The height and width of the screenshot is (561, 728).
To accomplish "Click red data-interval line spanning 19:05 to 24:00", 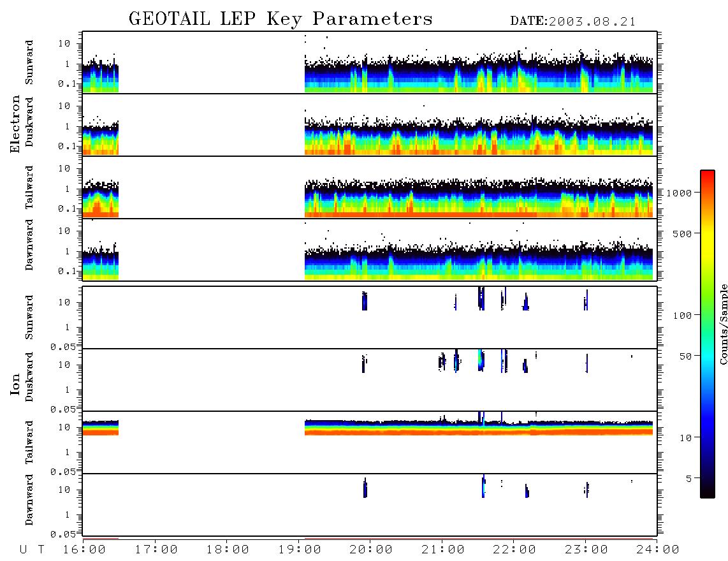I will click(x=479, y=539).
